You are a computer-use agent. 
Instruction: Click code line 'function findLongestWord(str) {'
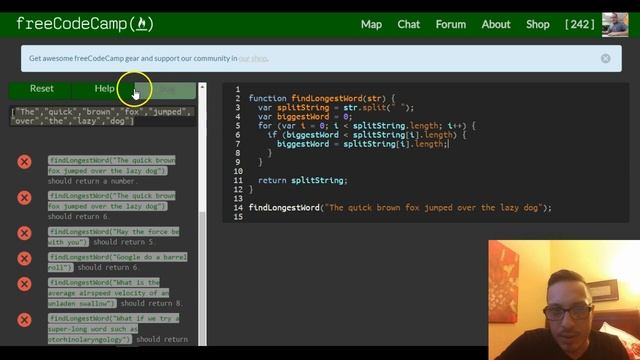322,98
